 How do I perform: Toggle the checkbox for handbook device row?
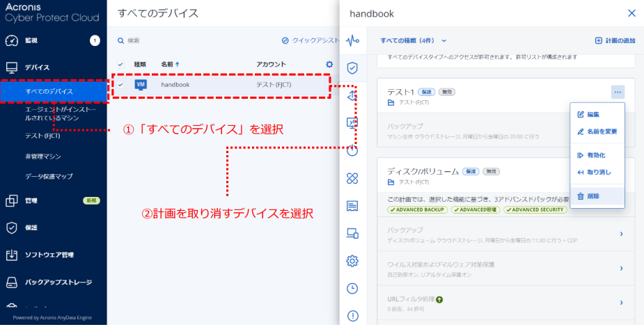coord(120,85)
